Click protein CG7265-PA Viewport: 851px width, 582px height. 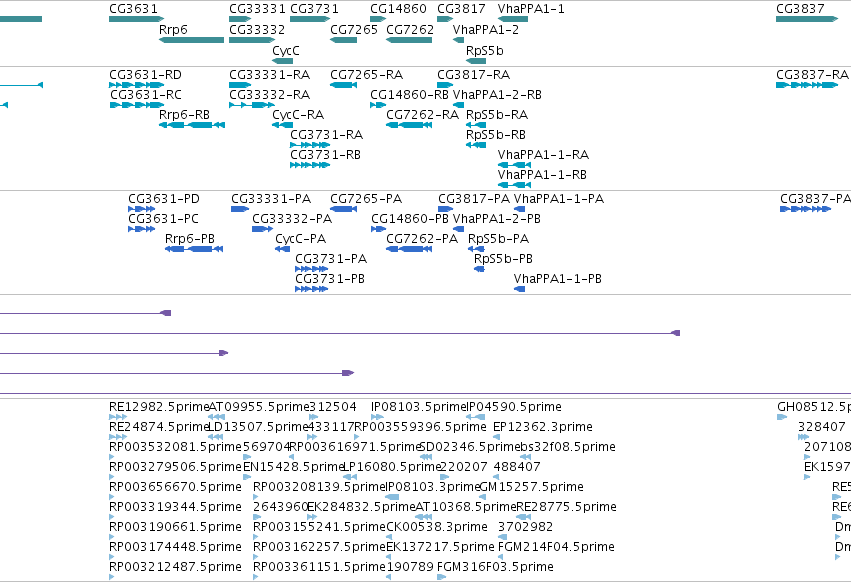coord(366,199)
